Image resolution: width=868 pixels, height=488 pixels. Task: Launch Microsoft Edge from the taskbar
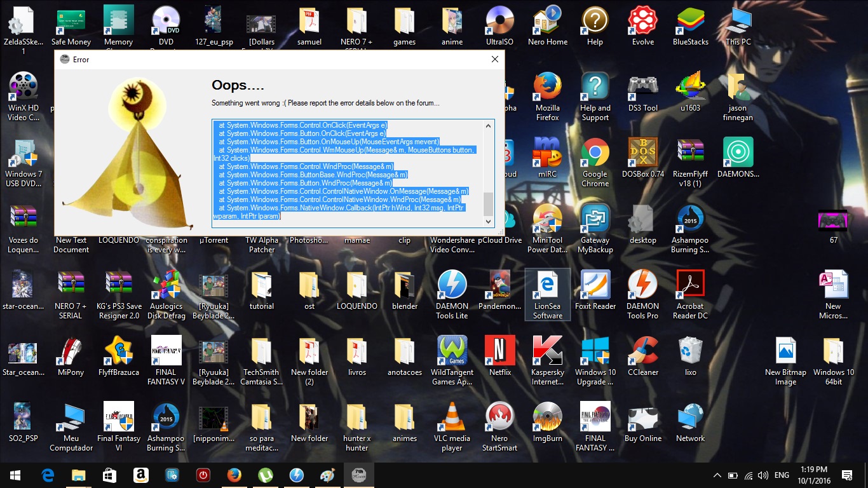[x=48, y=475]
